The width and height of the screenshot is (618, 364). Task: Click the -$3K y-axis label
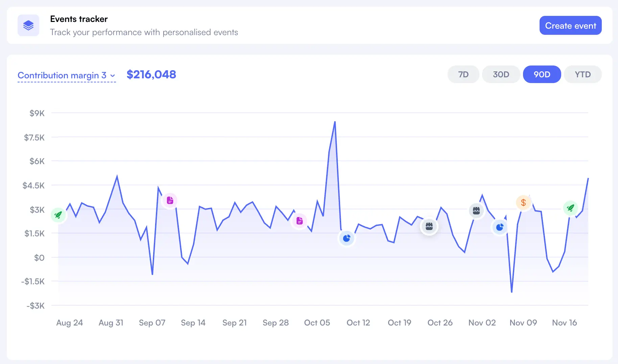click(35, 306)
